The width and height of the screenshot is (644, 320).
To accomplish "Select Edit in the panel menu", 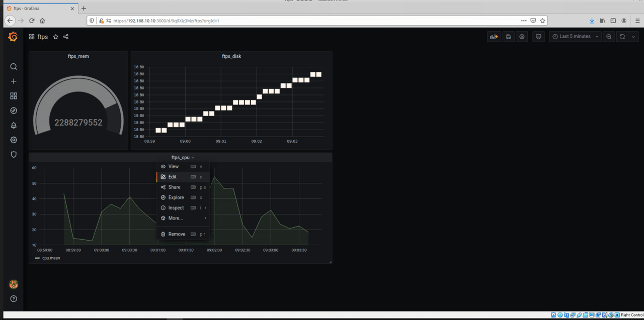I will [183, 177].
